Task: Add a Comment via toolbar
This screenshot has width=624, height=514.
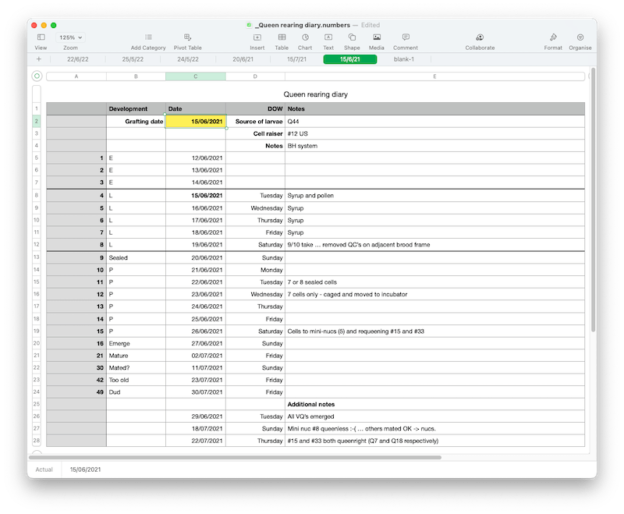Action: 405,38
